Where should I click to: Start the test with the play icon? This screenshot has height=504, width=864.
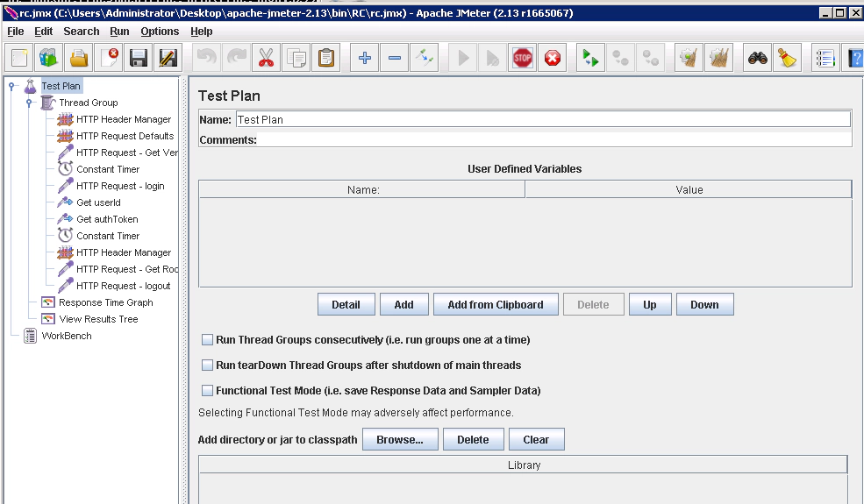click(463, 57)
